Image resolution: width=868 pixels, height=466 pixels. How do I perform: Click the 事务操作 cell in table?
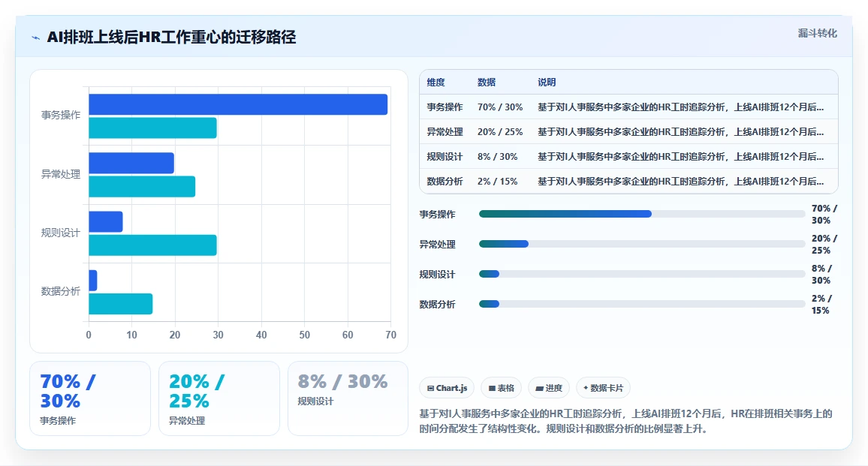(x=445, y=107)
